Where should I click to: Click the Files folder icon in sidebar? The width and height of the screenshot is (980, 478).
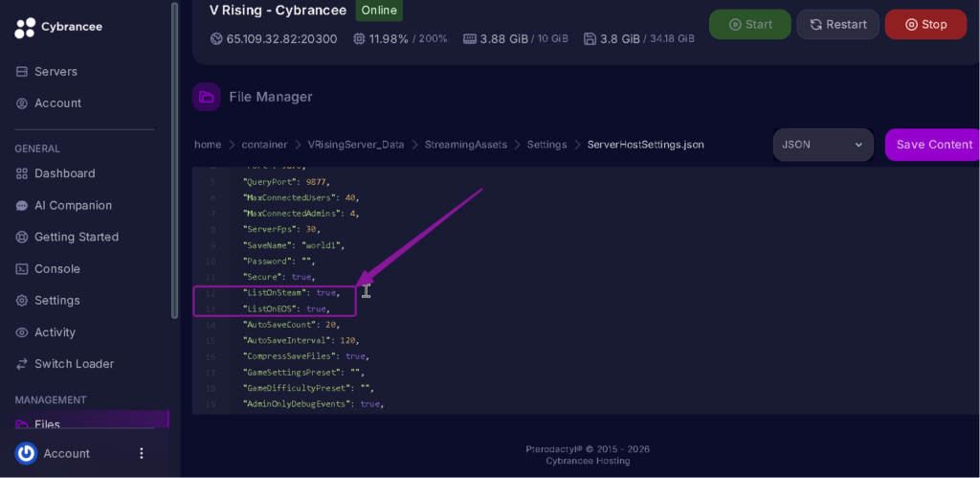tap(22, 424)
